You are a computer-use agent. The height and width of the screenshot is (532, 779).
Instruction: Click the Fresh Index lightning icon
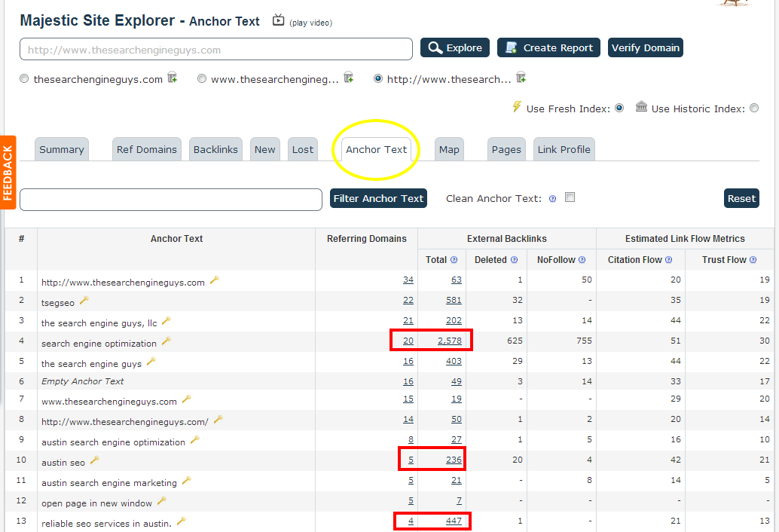tap(517, 107)
